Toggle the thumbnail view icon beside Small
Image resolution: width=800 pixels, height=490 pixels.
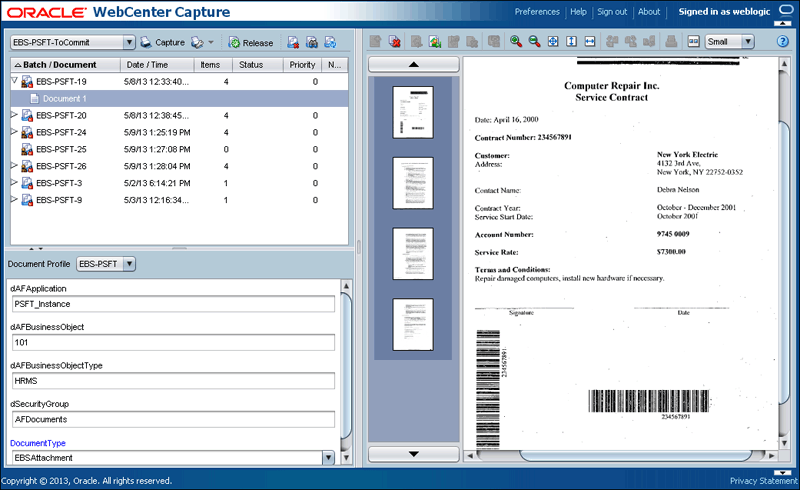(x=693, y=41)
